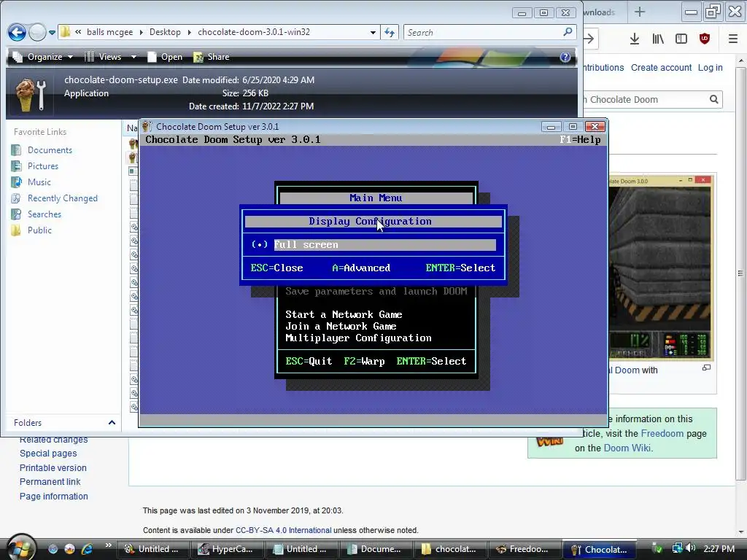Click F1=Help in setup title bar
This screenshot has width=747, height=560.
580,139
